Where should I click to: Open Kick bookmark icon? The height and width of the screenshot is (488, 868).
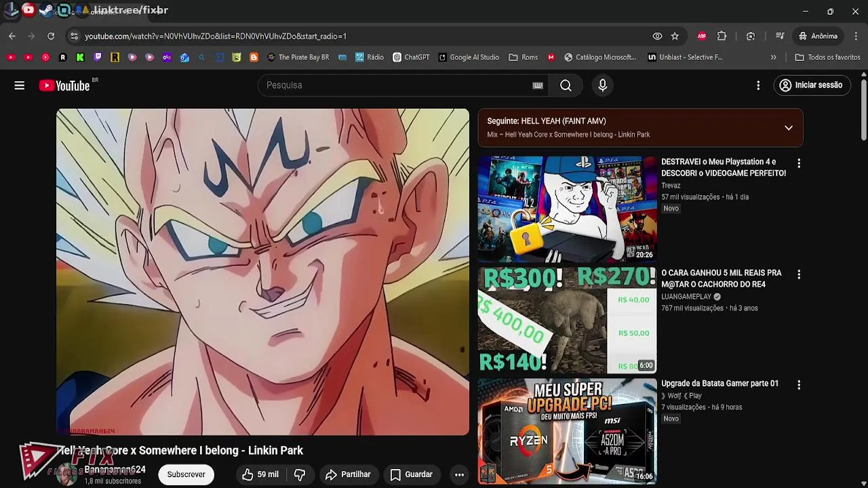80,58
